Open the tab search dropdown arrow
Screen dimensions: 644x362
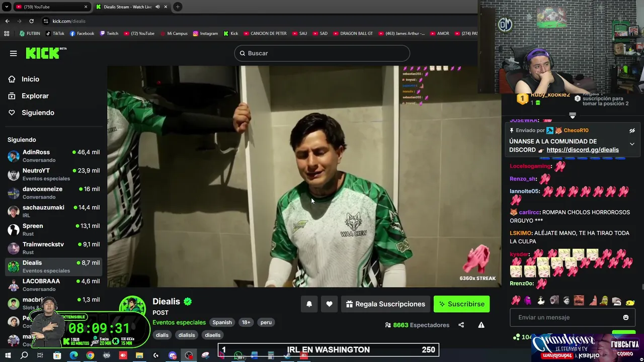[x=7, y=7]
